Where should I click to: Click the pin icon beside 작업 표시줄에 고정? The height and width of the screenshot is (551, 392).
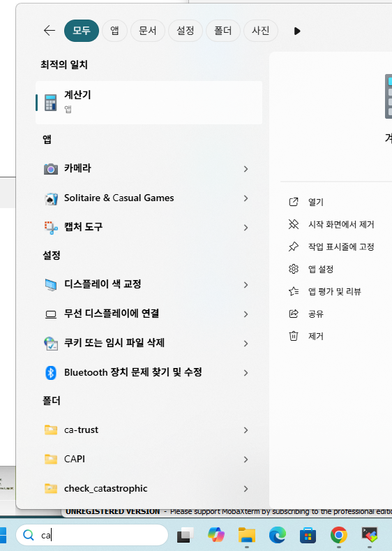click(294, 247)
